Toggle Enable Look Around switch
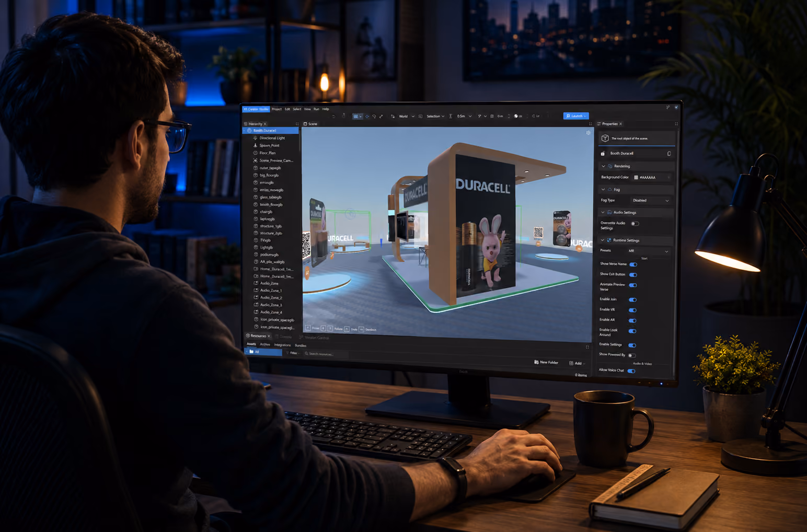807x532 pixels. coord(632,331)
